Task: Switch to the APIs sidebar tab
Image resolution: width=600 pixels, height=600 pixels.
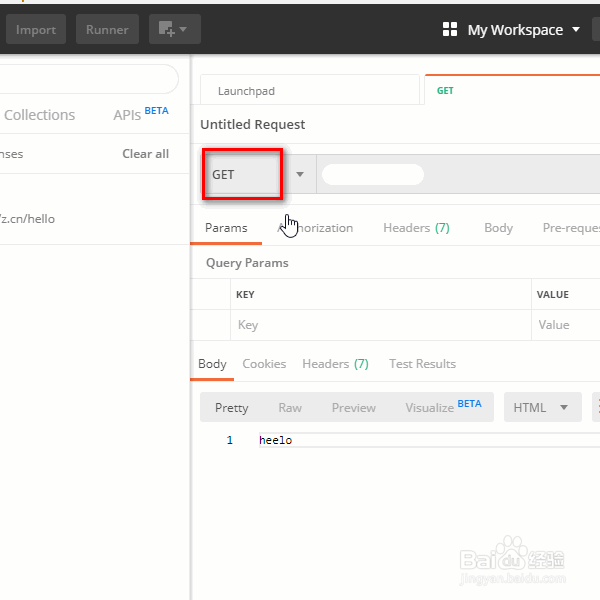Action: [141, 114]
